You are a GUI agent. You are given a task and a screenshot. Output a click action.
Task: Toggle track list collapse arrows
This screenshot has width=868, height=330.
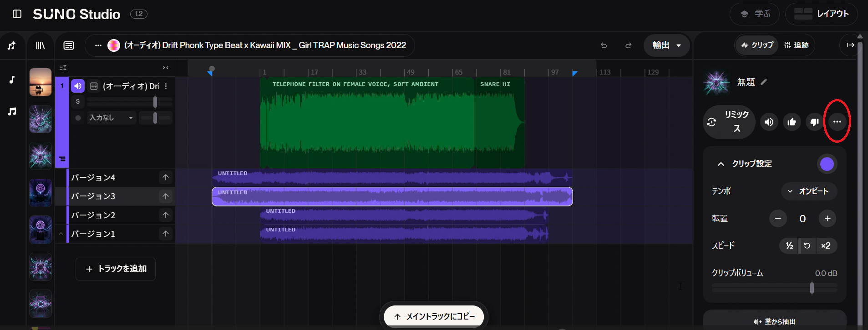click(166, 68)
